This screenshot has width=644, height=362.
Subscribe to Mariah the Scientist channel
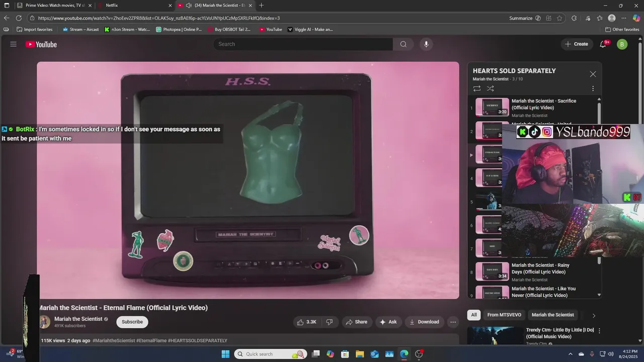click(x=132, y=322)
